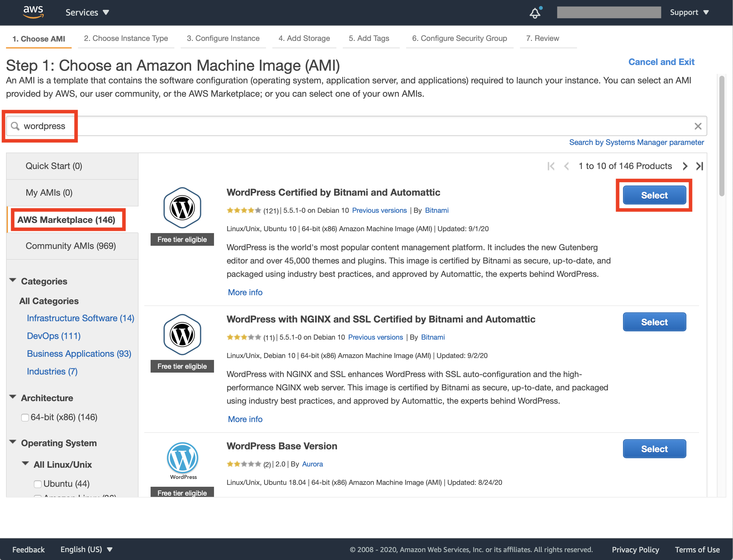Collapse the Architecture section

(x=13, y=397)
